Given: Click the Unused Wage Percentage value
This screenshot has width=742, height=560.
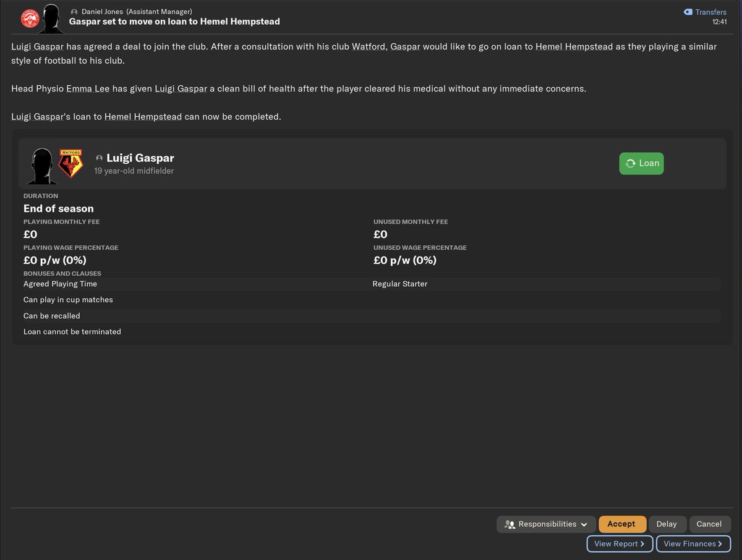Looking at the screenshot, I should tap(405, 260).
